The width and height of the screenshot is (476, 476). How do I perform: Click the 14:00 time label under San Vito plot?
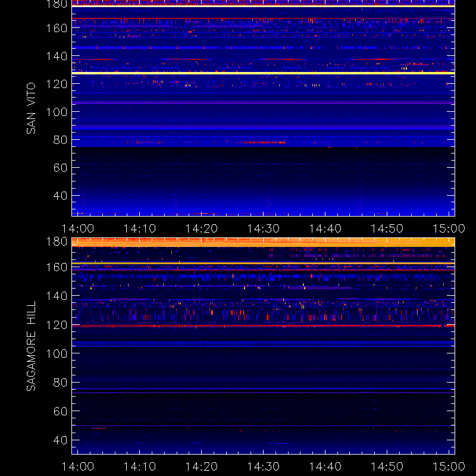[x=78, y=228]
